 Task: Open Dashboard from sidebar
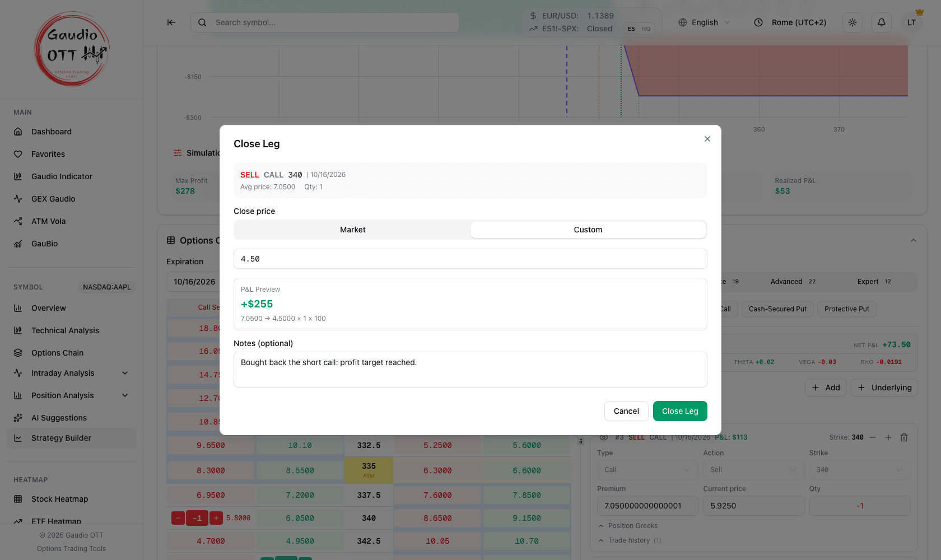71,132
